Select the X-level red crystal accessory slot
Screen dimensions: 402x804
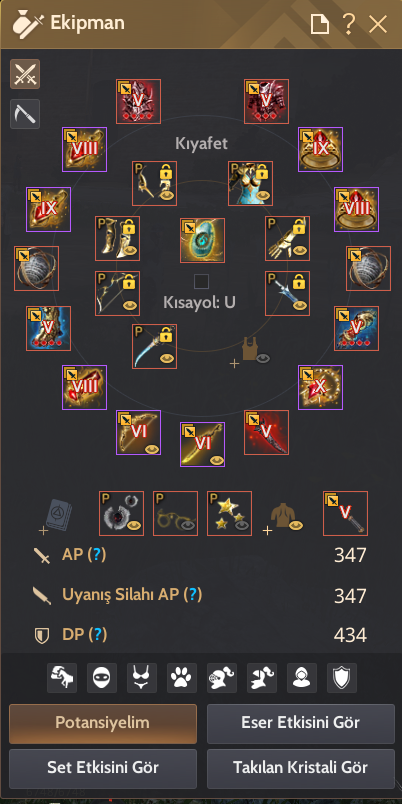pos(320,387)
